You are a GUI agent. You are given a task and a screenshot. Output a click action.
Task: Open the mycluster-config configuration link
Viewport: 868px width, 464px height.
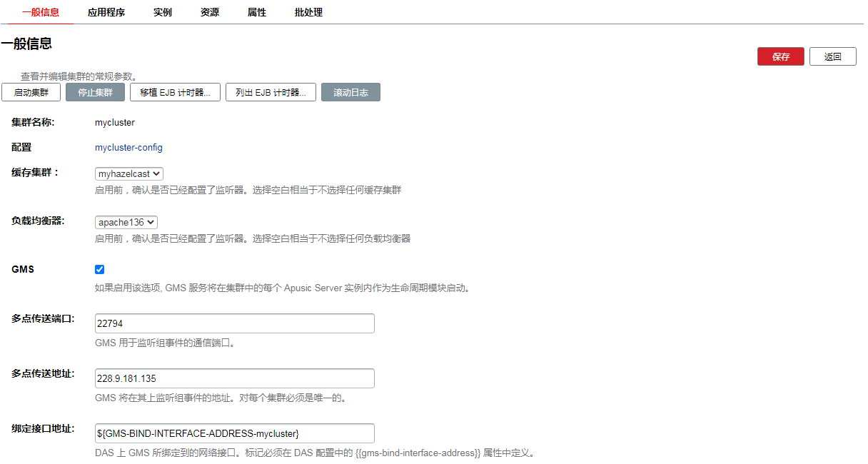click(x=128, y=148)
